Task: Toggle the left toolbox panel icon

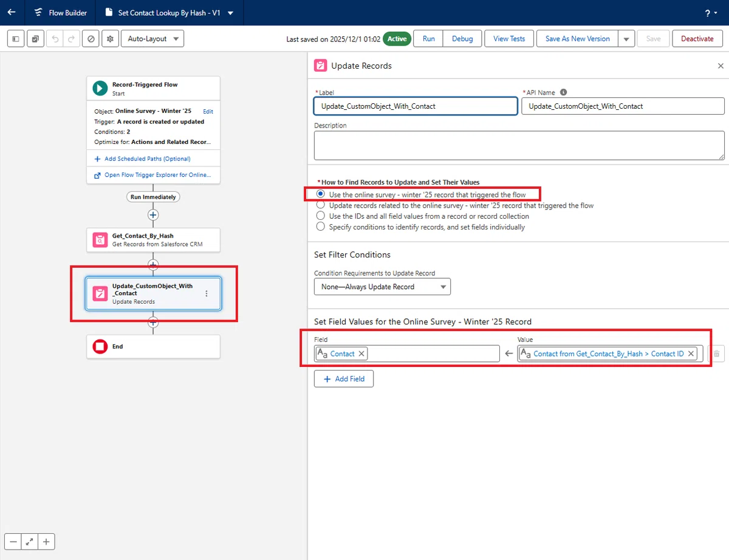Action: [16, 39]
